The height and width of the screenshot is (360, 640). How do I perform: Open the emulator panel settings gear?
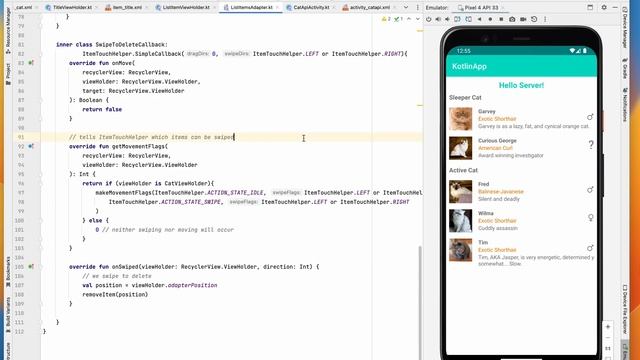[604, 7]
